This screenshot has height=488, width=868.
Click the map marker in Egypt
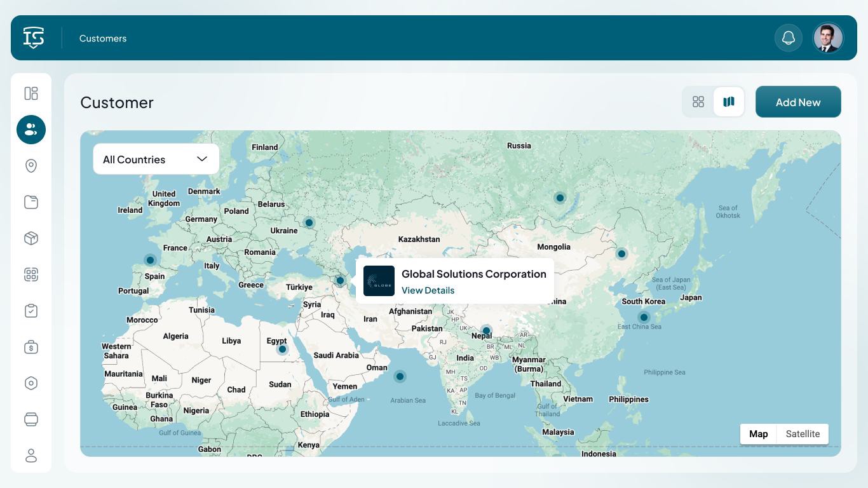[282, 349]
